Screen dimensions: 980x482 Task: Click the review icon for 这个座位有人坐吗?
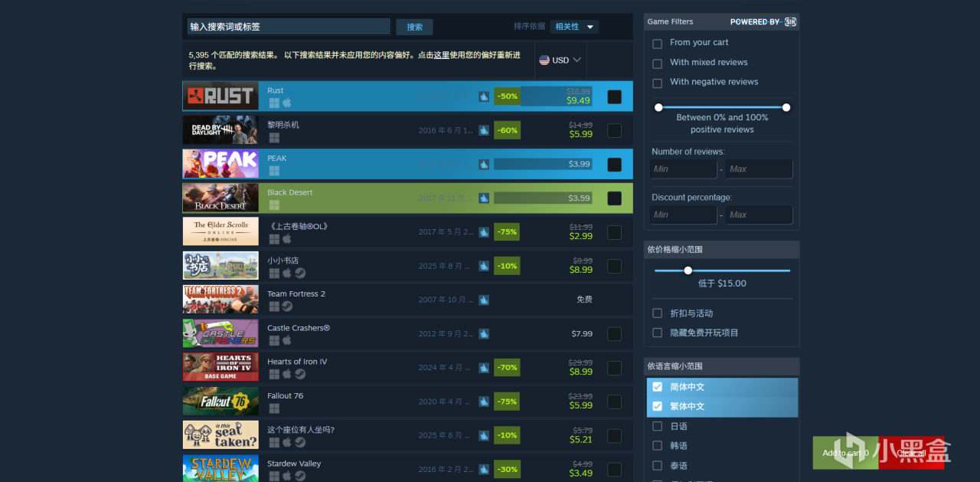click(484, 435)
